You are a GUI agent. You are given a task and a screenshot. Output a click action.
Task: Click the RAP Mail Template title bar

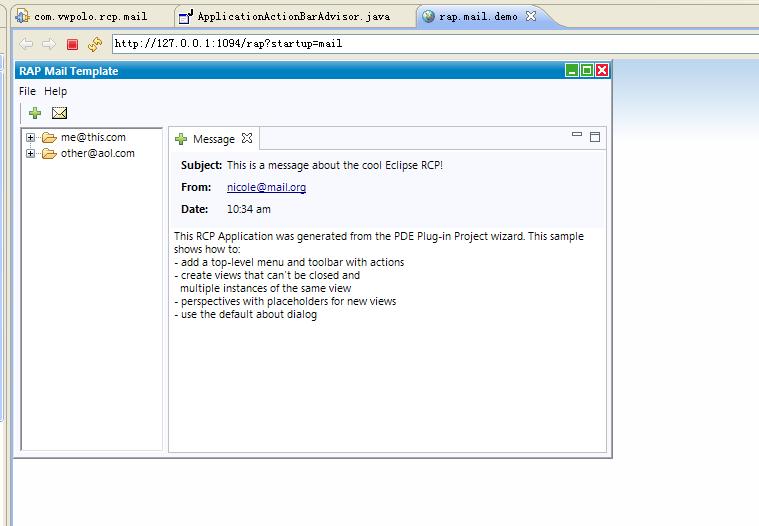coord(290,71)
